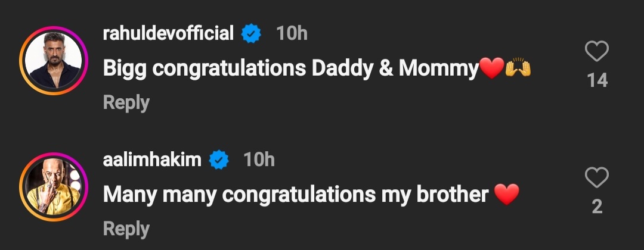Click the verified badge beside aalimhakim
This screenshot has height=250, width=644.
tap(219, 160)
